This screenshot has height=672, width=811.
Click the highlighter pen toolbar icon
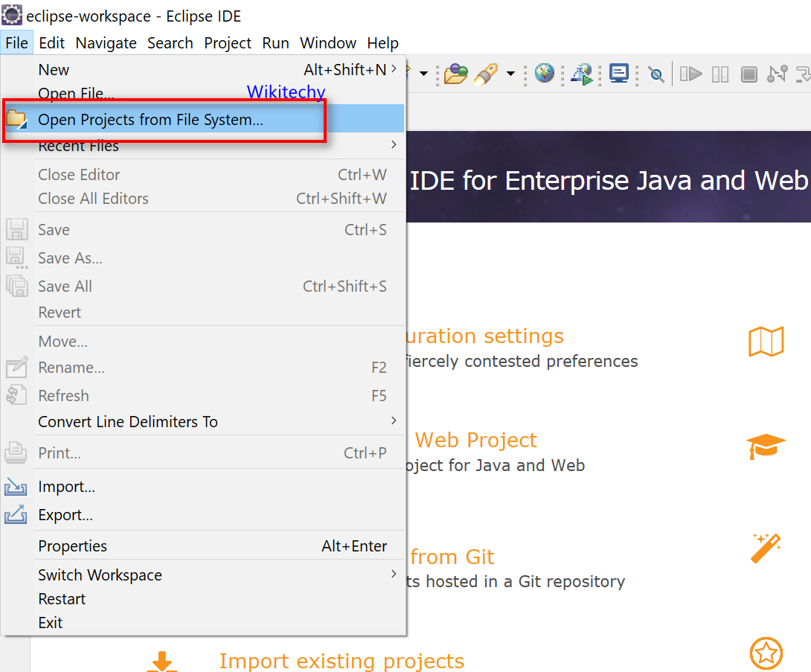point(485,74)
